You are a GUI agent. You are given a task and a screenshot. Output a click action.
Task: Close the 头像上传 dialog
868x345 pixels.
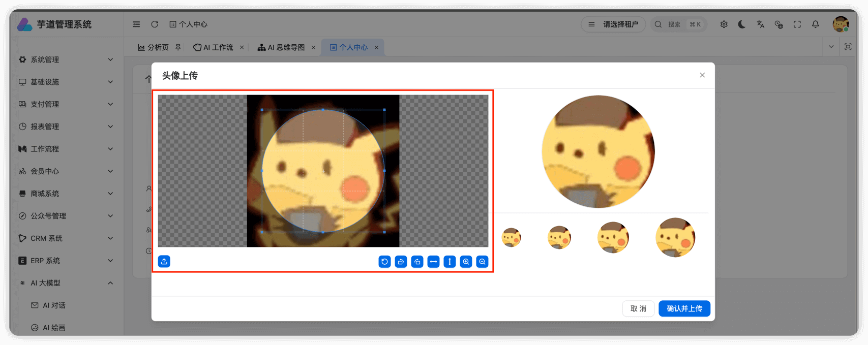(x=702, y=75)
